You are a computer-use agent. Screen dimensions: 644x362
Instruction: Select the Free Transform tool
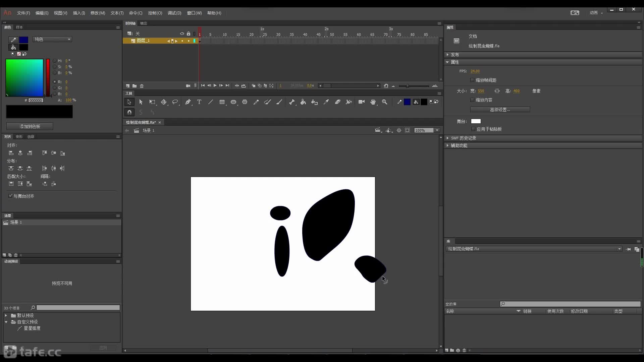pyautogui.click(x=152, y=102)
